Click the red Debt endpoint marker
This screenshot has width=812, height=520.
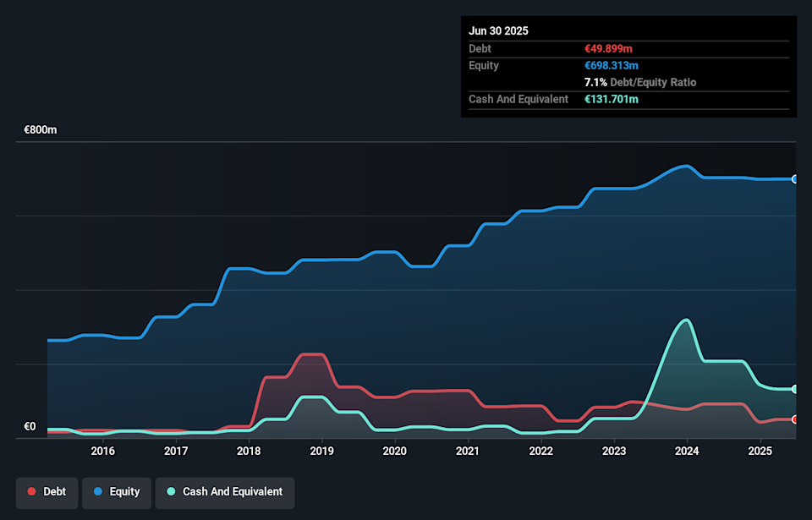click(795, 419)
